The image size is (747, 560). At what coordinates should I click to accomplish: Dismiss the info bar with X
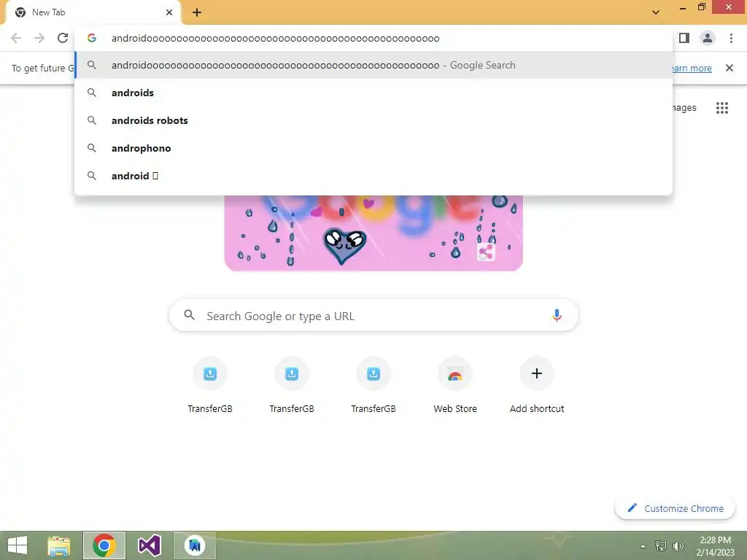(x=729, y=68)
